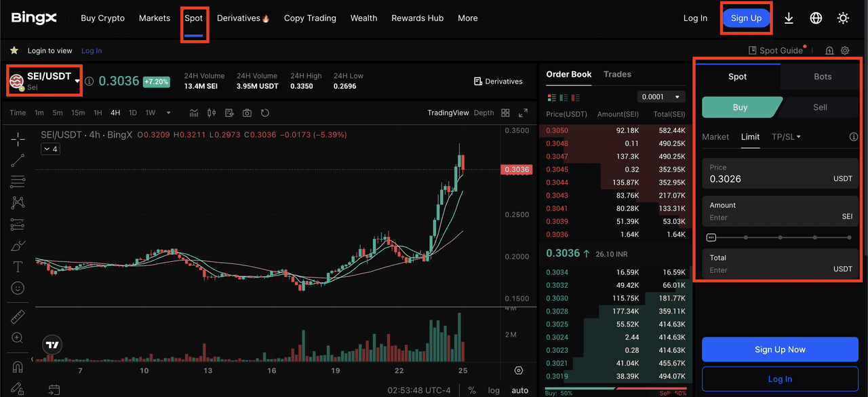The image size is (868, 397).
Task: Open the TP/SL order type dropdown
Action: click(786, 137)
